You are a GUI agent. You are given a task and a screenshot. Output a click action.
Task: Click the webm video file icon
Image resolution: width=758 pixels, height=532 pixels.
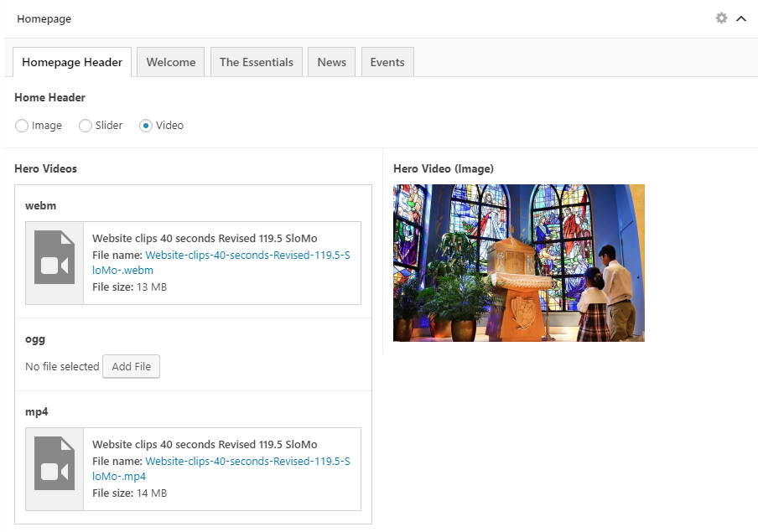pyautogui.click(x=55, y=263)
